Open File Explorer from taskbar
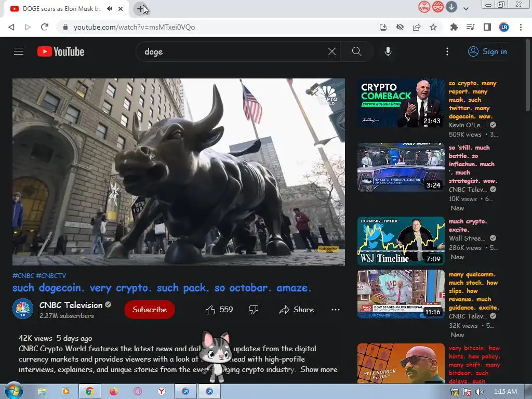This screenshot has height=399, width=532. [42, 392]
